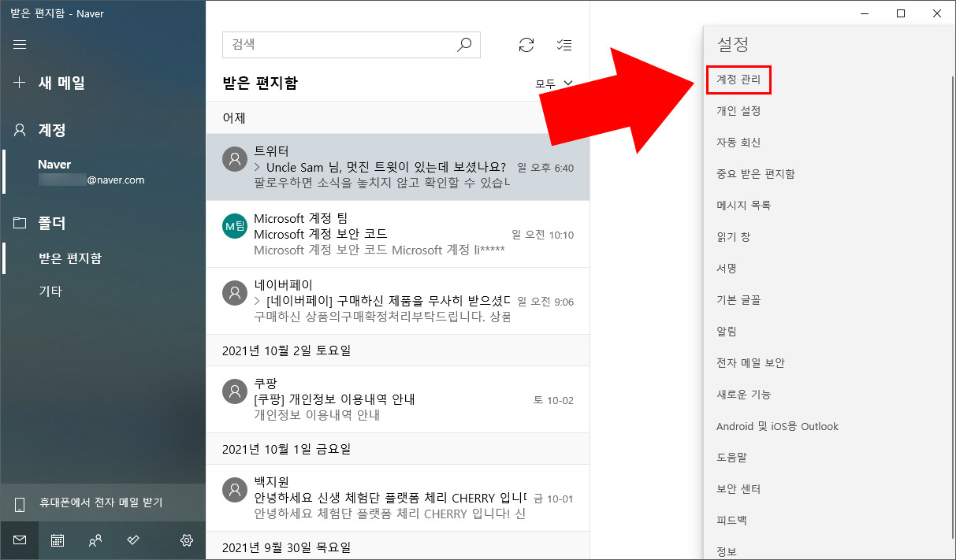Switch to Calendar icon in bottom bar

pyautogui.click(x=58, y=540)
